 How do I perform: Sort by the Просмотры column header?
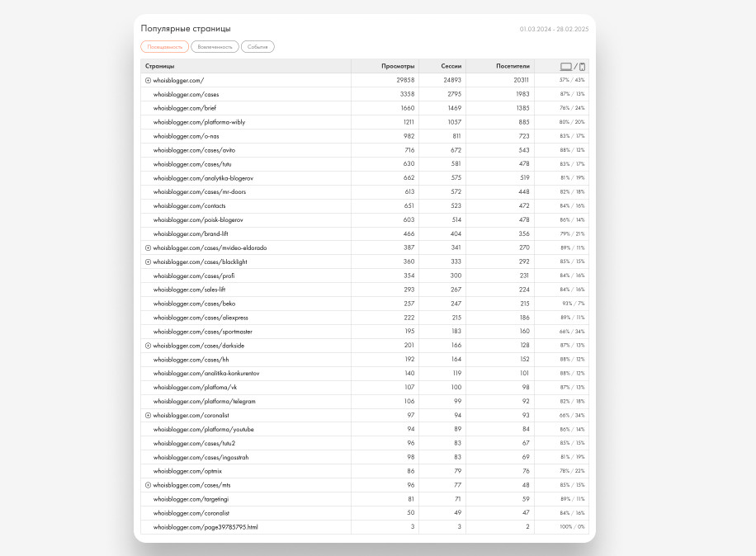click(x=398, y=66)
